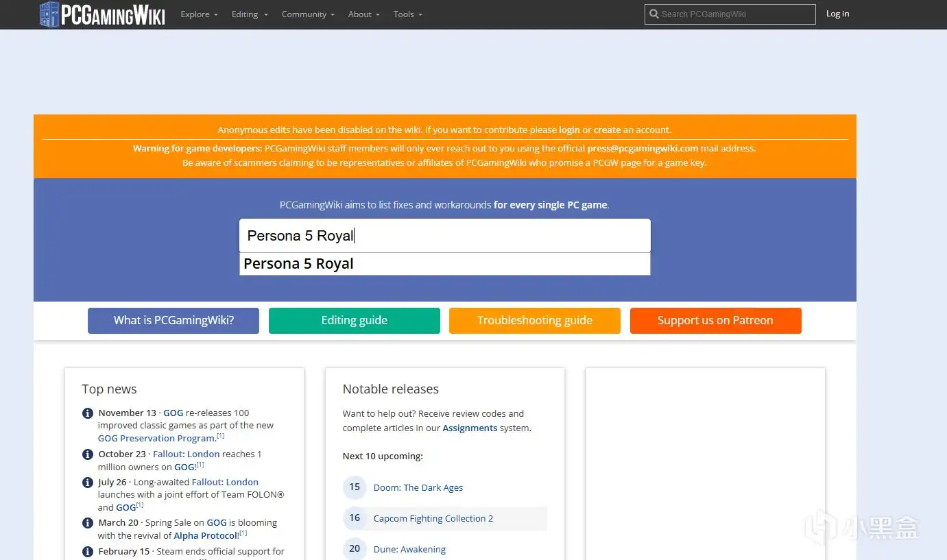Screen dimensions: 947x560
Task: Click press@pcgamingwiki.com address text
Action: 643,148
